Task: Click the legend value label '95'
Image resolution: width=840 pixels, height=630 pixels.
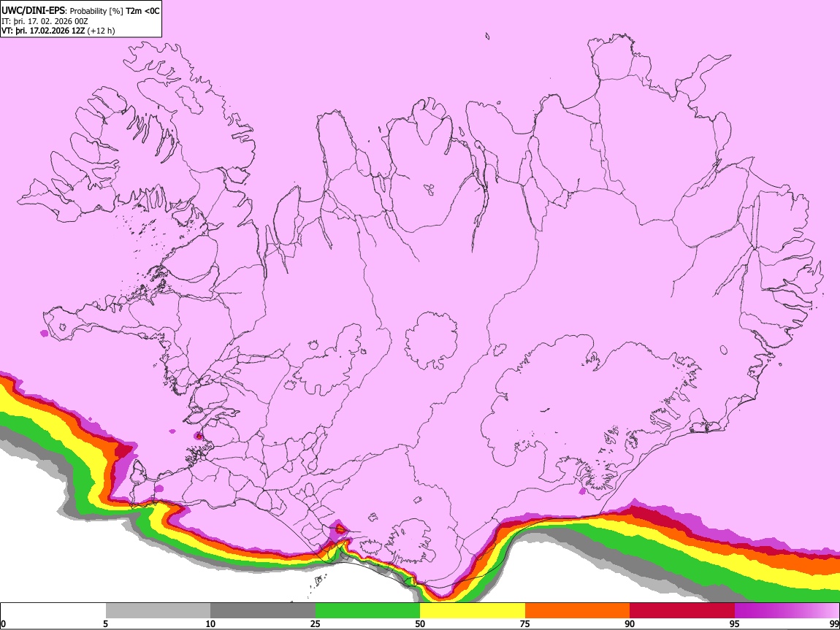Action: pos(735,623)
